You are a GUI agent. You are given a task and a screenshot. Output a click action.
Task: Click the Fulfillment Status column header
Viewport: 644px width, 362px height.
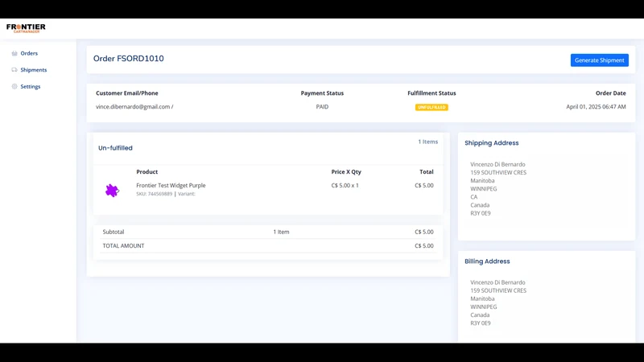(x=431, y=93)
